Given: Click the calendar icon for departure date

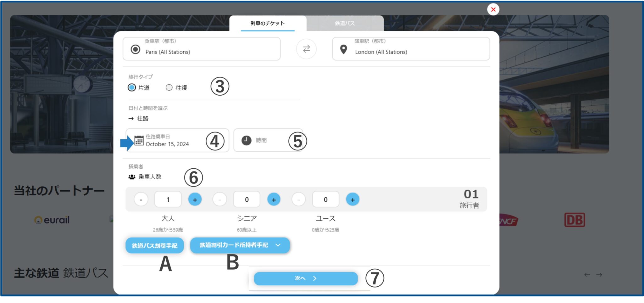Looking at the screenshot, I should coord(139,141).
